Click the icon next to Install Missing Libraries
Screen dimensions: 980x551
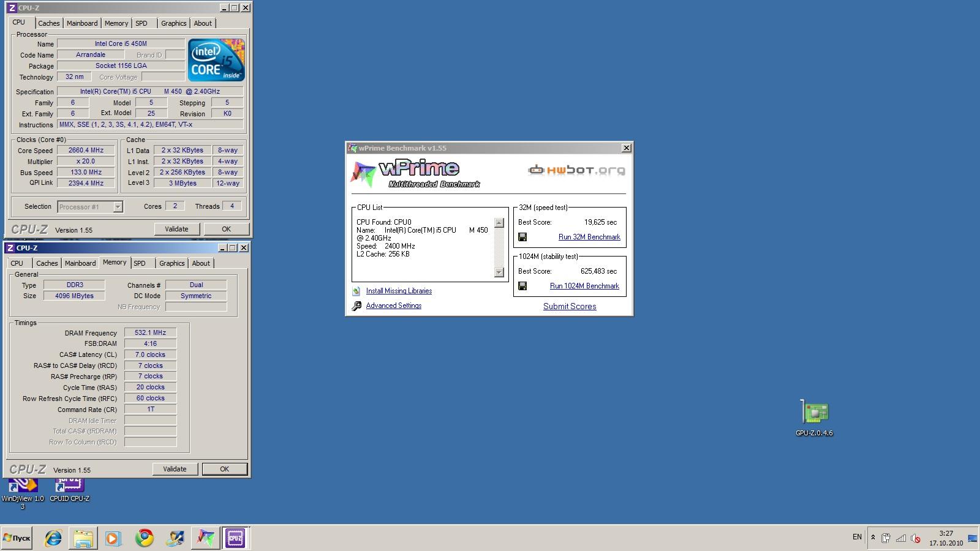pyautogui.click(x=356, y=291)
